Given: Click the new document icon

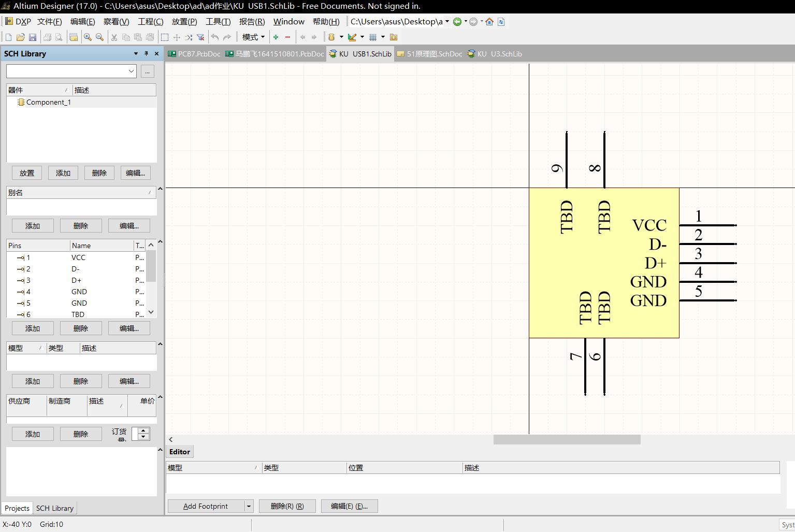Looking at the screenshot, I should [x=8, y=37].
